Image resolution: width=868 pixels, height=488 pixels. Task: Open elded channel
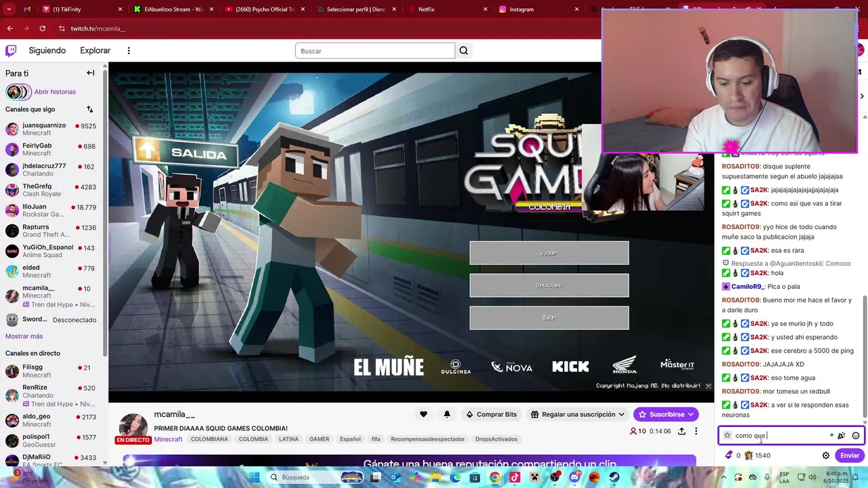pos(51,271)
